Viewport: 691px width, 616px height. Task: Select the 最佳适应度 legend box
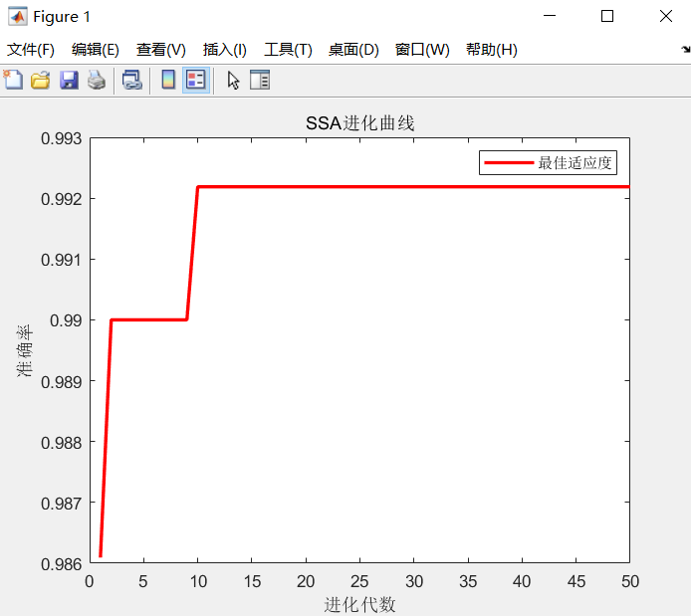(549, 163)
